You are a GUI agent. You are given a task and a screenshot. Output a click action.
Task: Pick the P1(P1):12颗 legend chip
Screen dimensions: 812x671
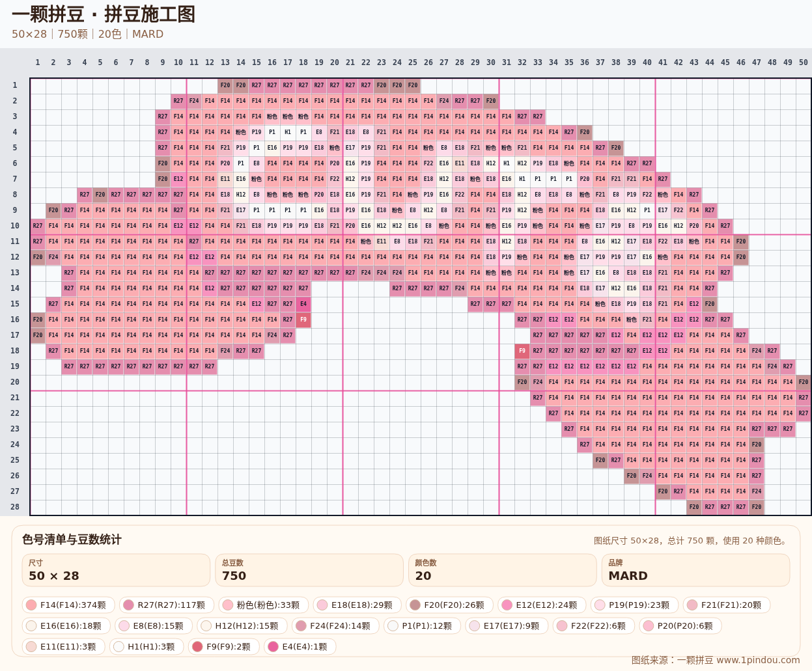[423, 626]
